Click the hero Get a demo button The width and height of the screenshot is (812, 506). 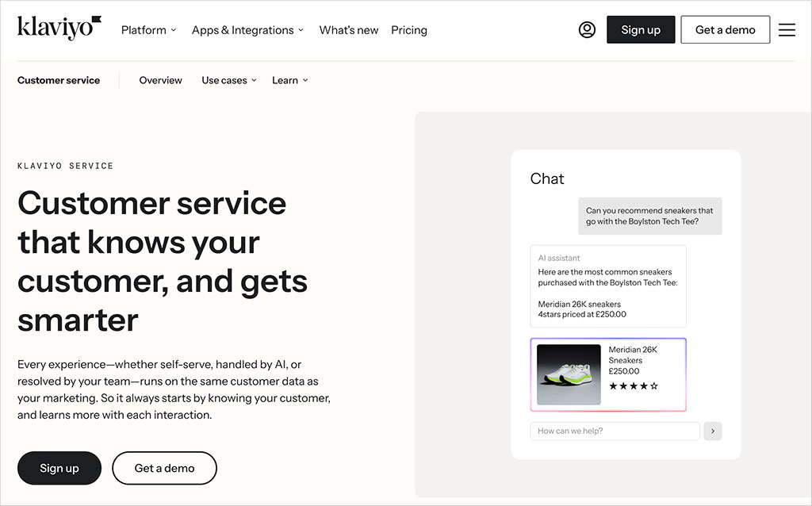[x=165, y=468]
